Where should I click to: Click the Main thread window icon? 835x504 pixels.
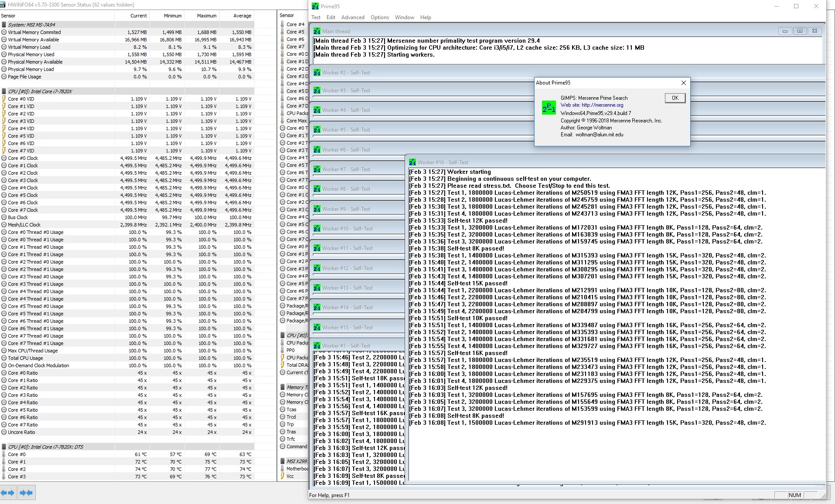click(317, 31)
